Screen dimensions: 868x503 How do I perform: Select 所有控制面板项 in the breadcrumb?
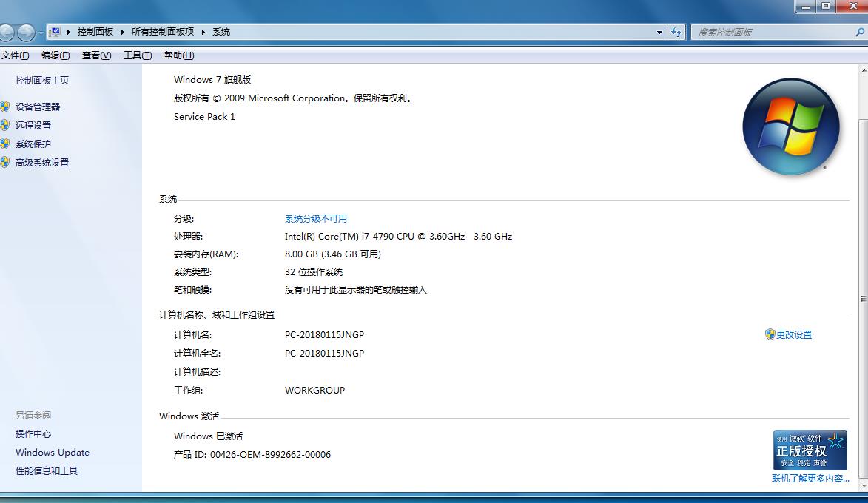coord(163,32)
